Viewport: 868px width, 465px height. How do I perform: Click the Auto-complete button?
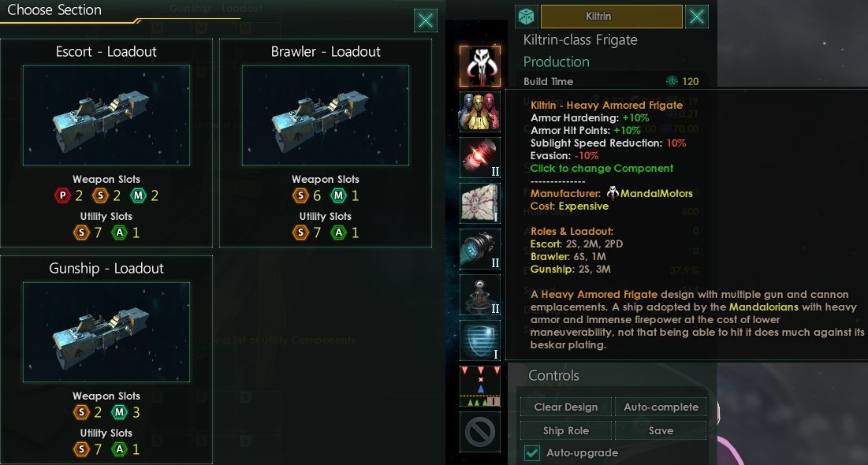pos(661,407)
